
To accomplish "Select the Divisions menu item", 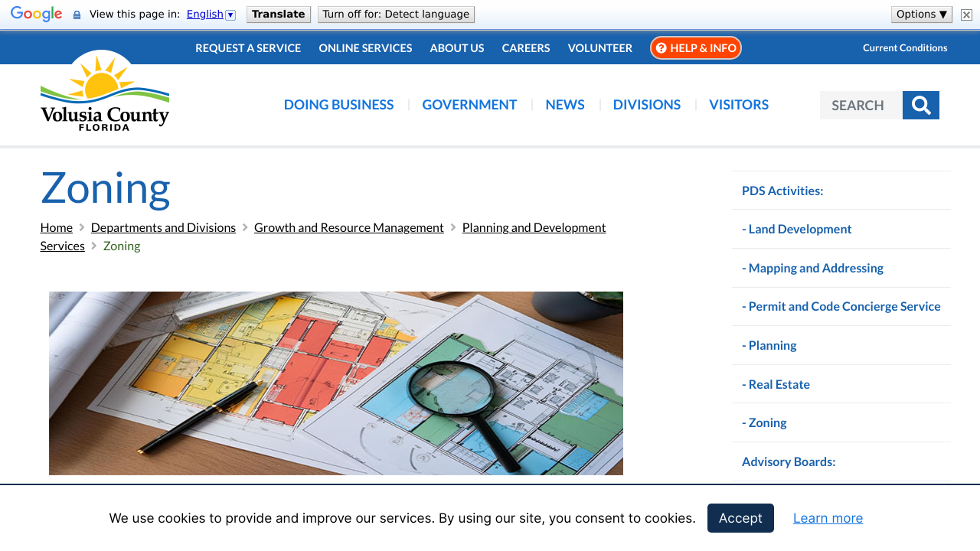I will [x=646, y=105].
